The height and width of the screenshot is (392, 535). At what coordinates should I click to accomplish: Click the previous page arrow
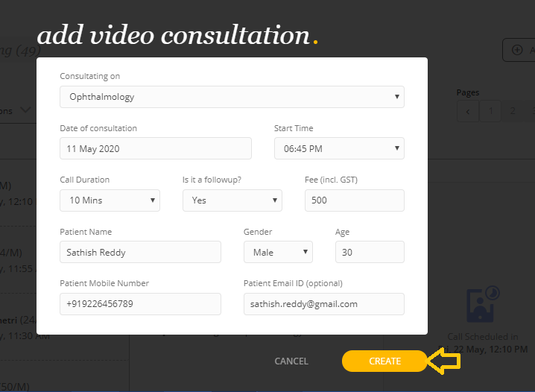(468, 112)
